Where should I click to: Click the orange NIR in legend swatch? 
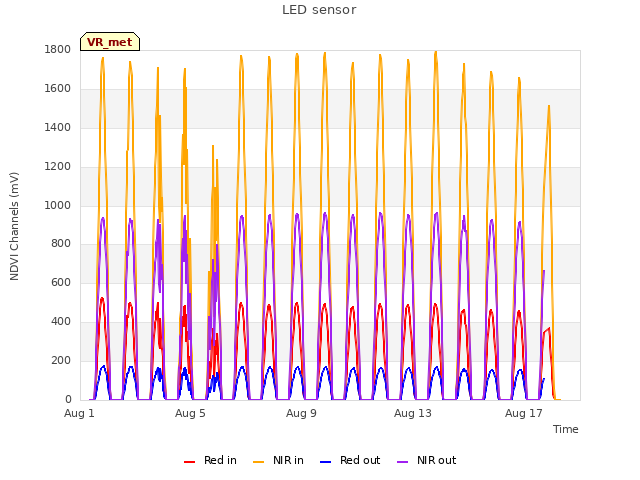coord(258,462)
